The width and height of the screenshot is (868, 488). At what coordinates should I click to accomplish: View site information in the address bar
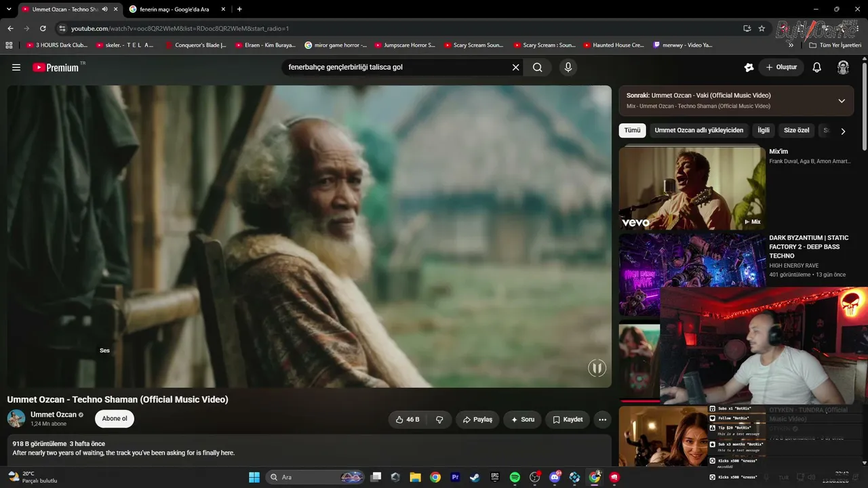(62, 28)
